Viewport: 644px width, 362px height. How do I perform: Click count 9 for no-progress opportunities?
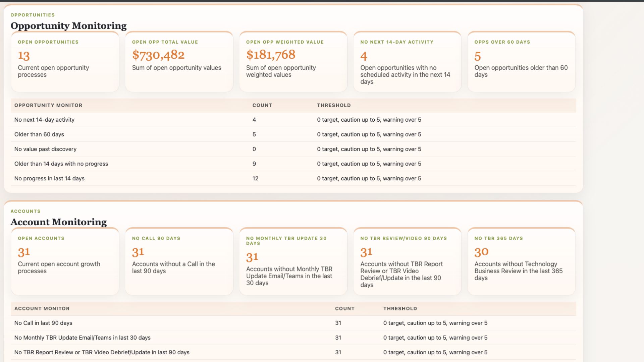click(254, 164)
